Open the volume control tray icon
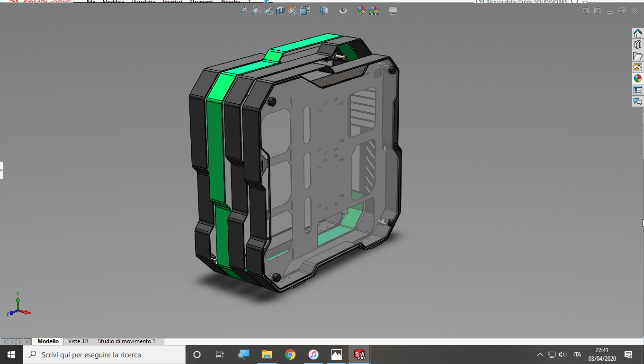This screenshot has height=364, width=644. pyautogui.click(x=563, y=355)
